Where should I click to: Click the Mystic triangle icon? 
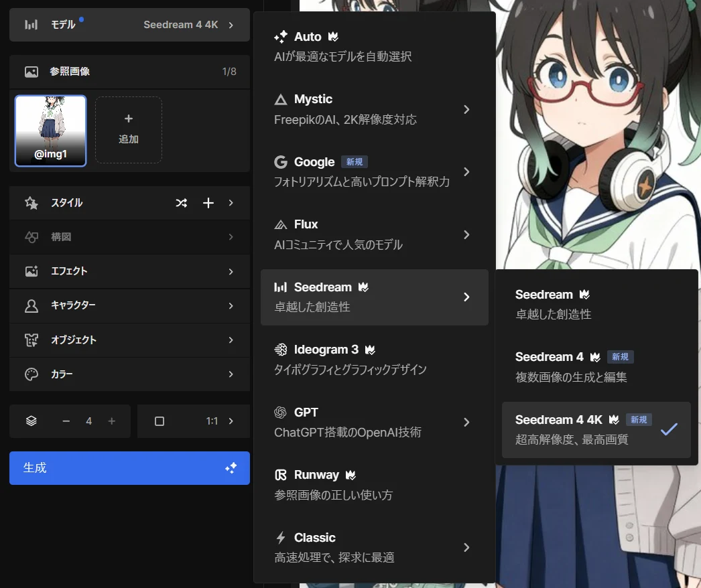[280, 99]
